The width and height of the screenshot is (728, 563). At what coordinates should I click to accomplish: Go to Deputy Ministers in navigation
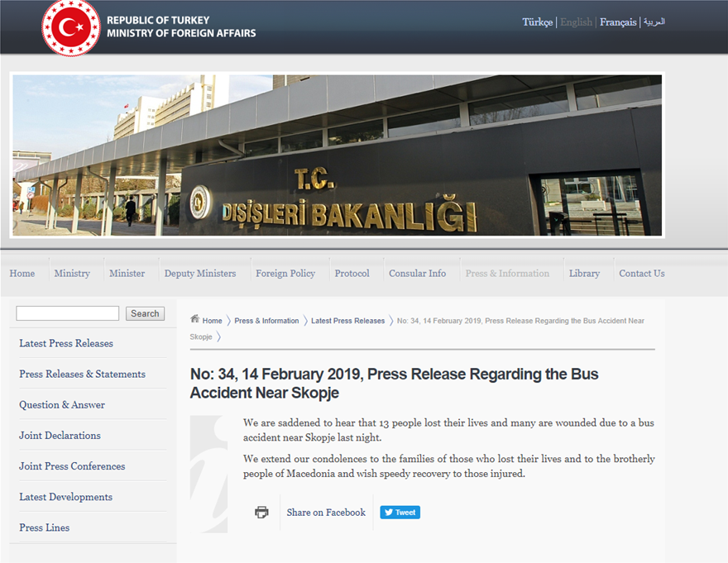click(x=200, y=274)
